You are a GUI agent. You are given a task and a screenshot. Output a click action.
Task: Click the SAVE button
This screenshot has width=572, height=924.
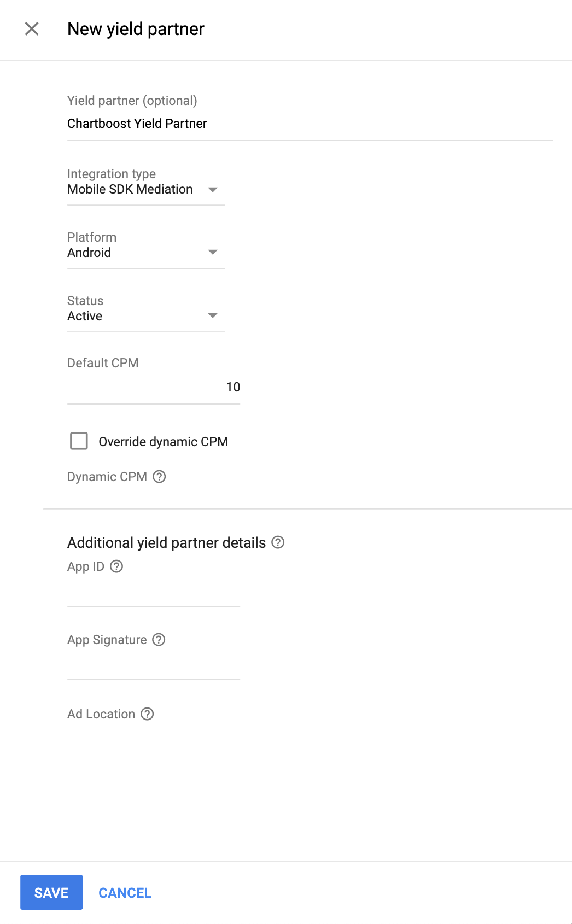51,892
